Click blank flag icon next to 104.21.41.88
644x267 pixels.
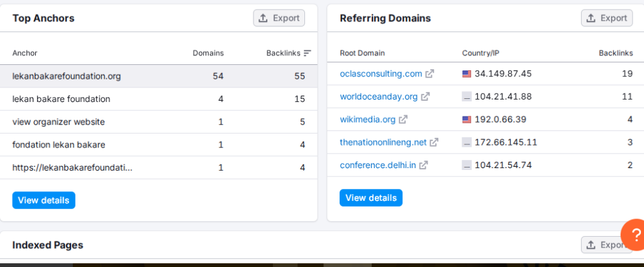point(467,97)
